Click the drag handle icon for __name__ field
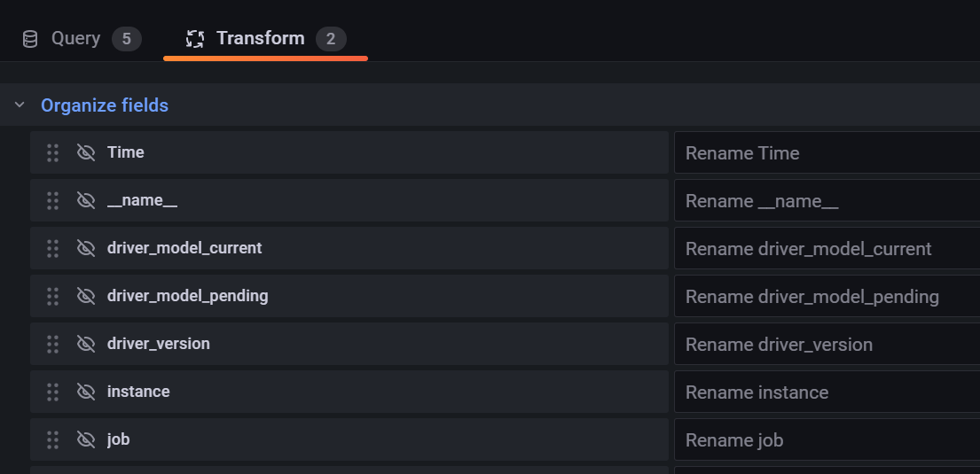The height and width of the screenshot is (474, 980). (x=52, y=200)
